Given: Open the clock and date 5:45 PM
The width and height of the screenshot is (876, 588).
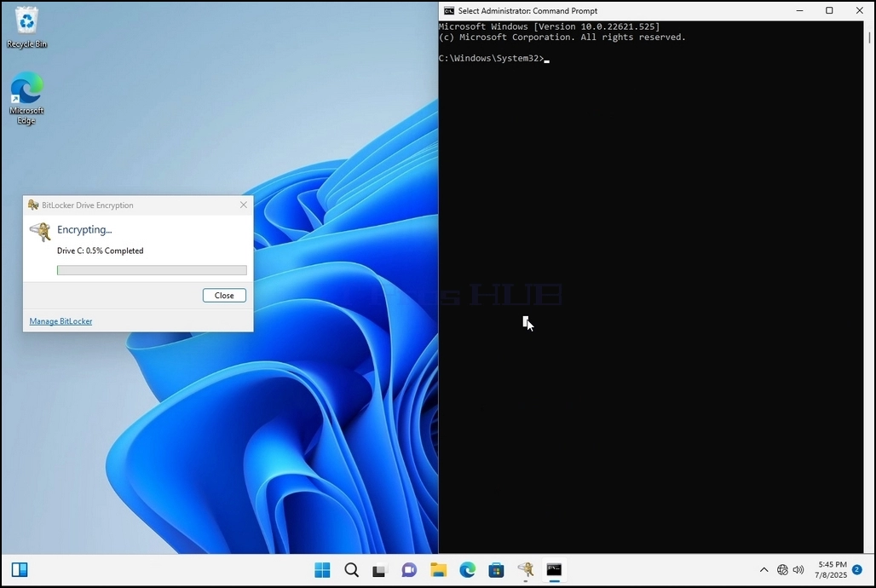Looking at the screenshot, I should (831, 569).
